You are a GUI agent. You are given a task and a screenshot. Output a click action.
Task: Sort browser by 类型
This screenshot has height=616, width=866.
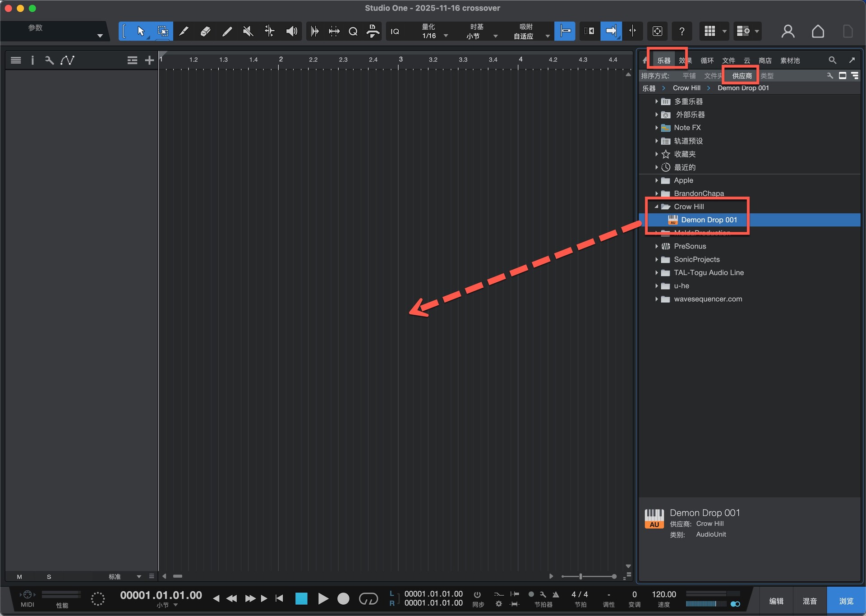coord(767,76)
